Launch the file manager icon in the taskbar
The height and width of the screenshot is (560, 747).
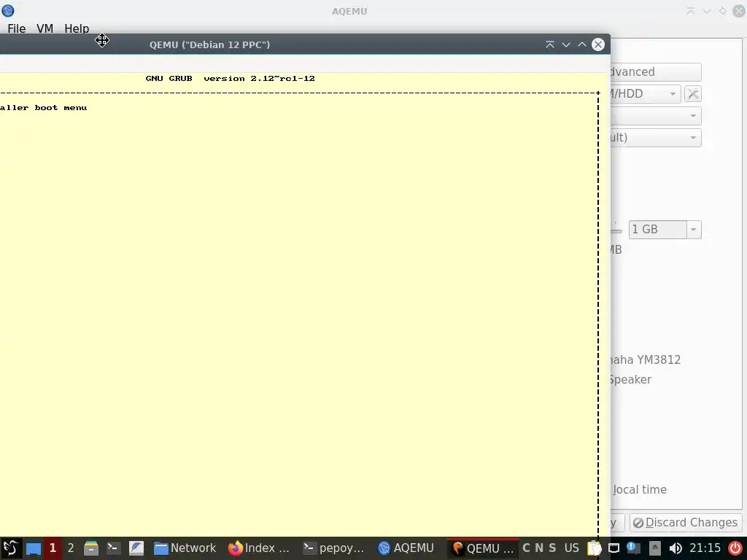[x=90, y=548]
